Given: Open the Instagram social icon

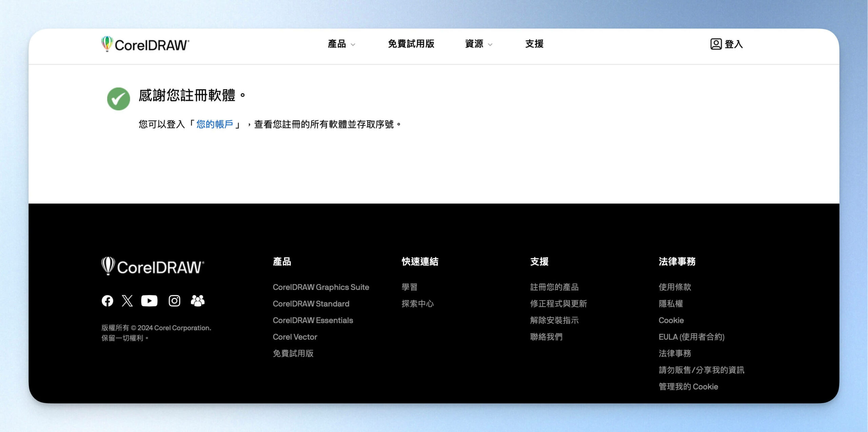Looking at the screenshot, I should point(174,301).
